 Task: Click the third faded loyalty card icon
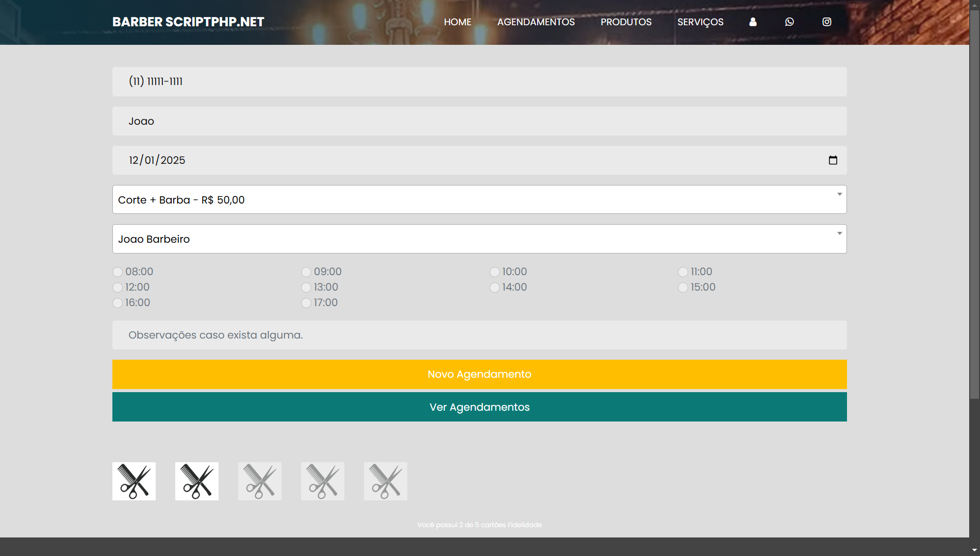pos(260,481)
